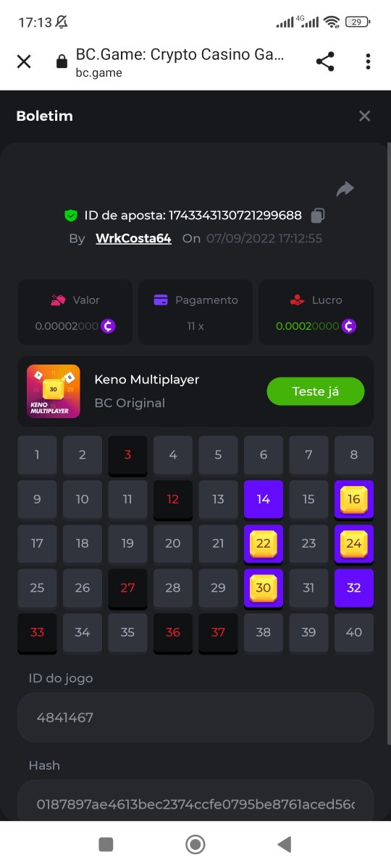Tap the share arrow icon above bet ID

[x=345, y=189]
